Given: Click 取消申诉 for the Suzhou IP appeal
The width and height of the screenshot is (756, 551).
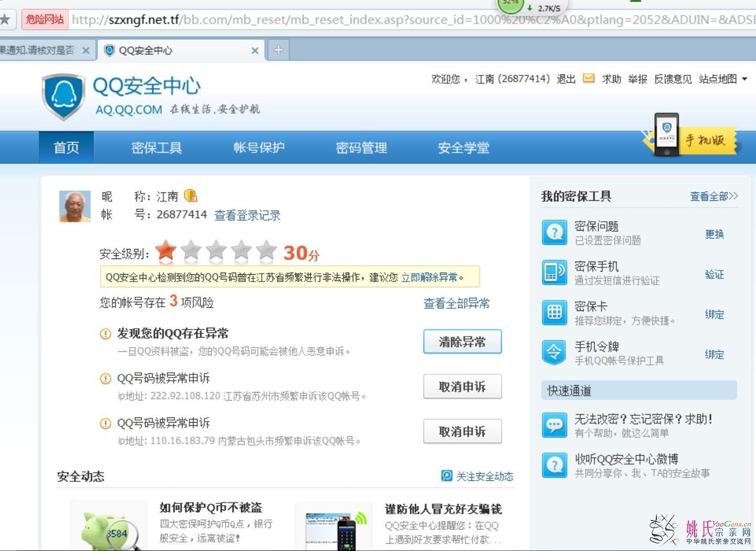Looking at the screenshot, I should [462, 387].
